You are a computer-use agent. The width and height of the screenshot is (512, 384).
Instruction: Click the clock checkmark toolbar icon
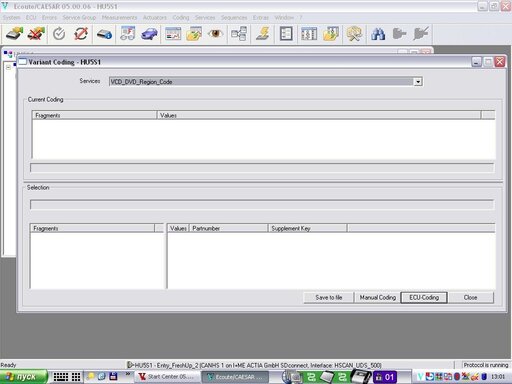coord(59,34)
